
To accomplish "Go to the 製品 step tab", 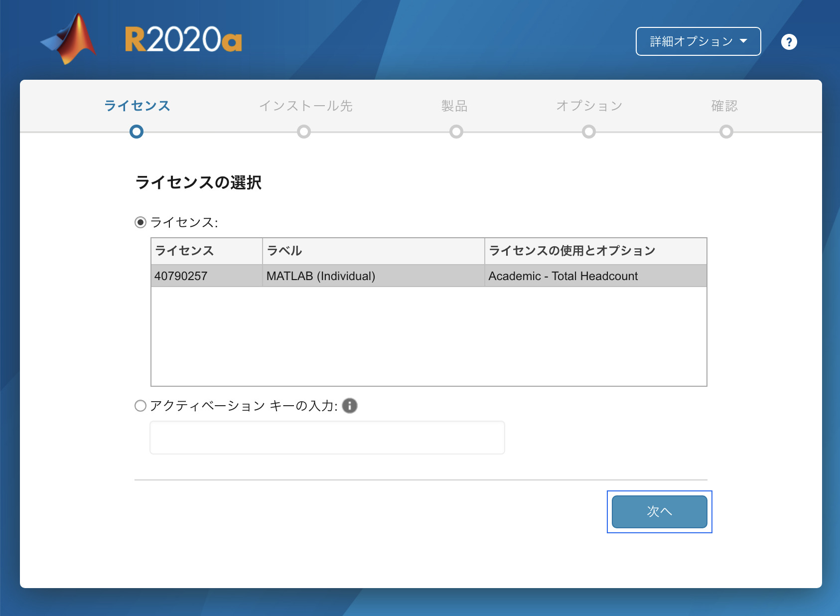I will tap(454, 106).
